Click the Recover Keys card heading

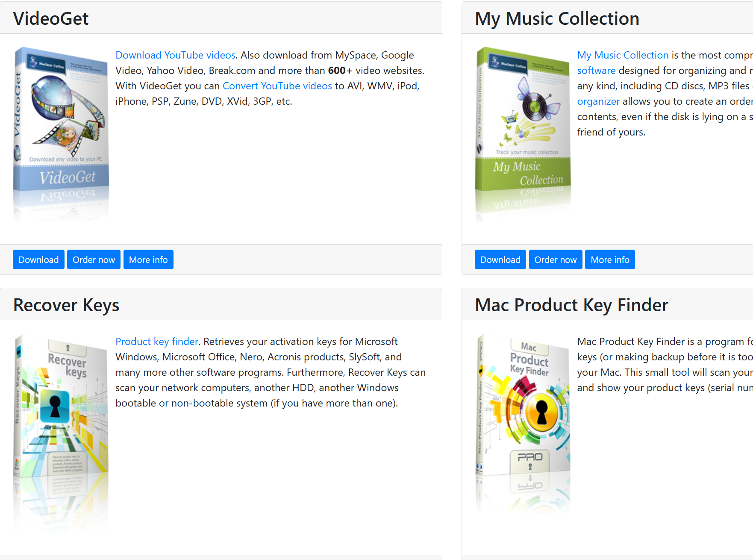pyautogui.click(x=66, y=305)
